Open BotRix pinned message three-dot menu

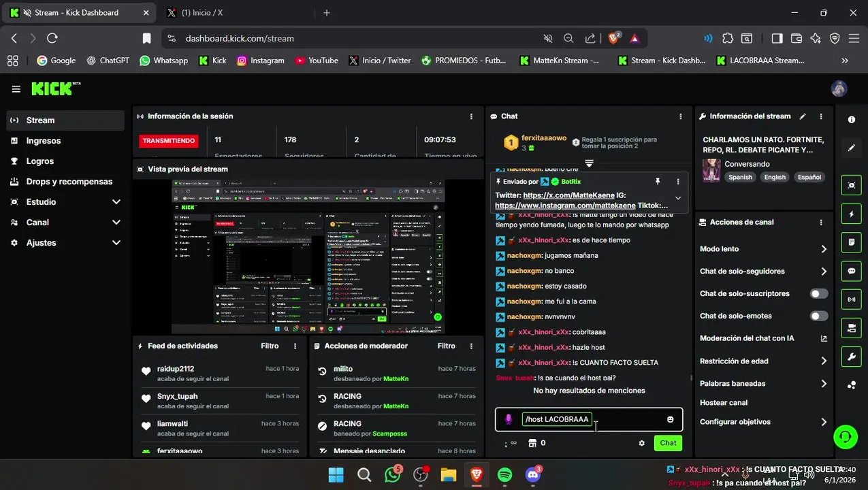678,182
